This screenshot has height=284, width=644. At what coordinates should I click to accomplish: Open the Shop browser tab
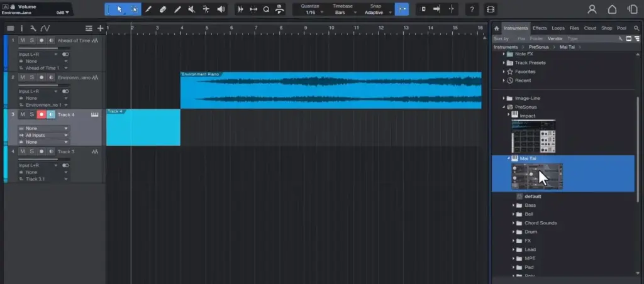pyautogui.click(x=607, y=28)
